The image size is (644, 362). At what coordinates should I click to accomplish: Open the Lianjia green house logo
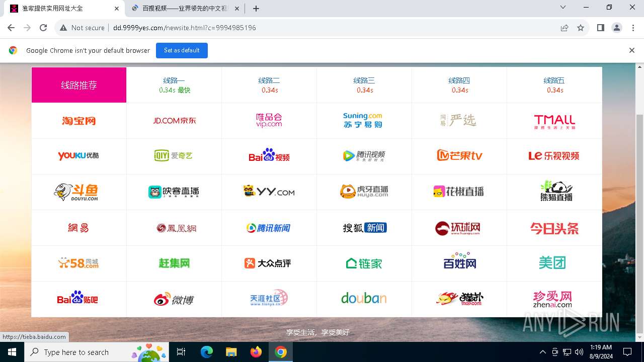(x=364, y=263)
